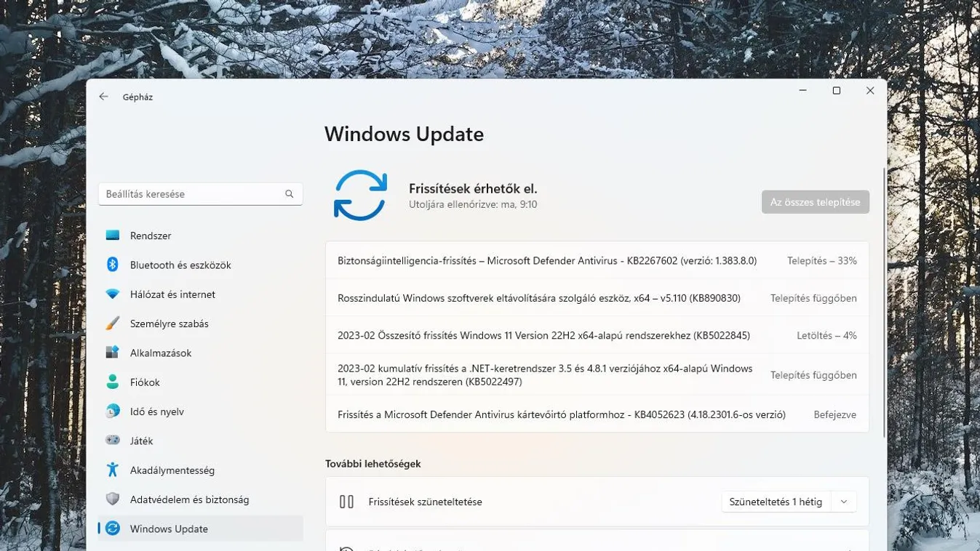The height and width of the screenshot is (551, 980).
Task: Click the Gépház window title
Action: [x=138, y=97]
